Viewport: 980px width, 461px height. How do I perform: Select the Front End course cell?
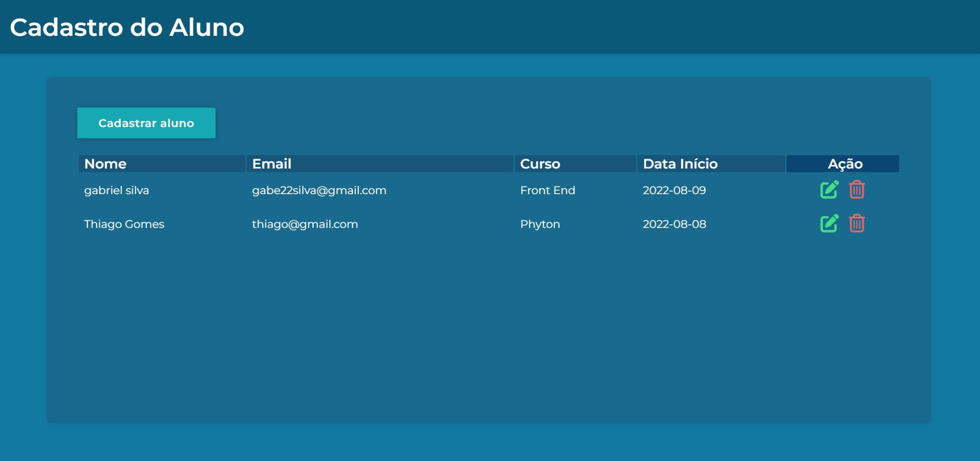[x=547, y=191]
